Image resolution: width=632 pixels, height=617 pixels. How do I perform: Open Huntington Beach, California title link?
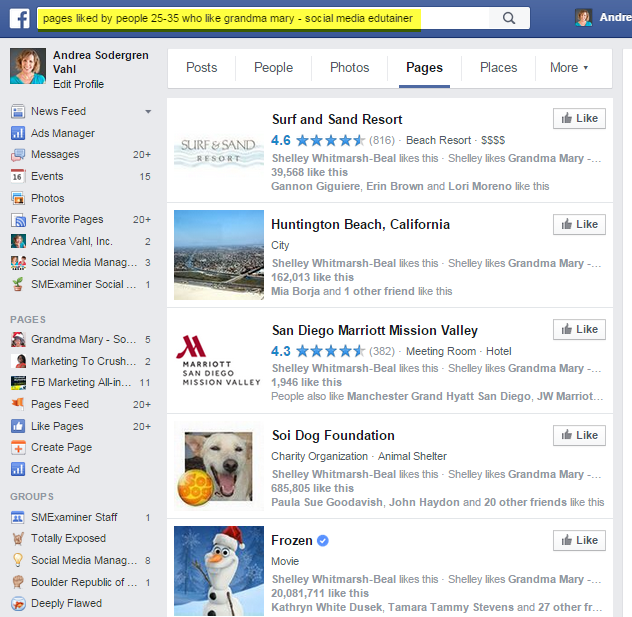[x=360, y=224]
